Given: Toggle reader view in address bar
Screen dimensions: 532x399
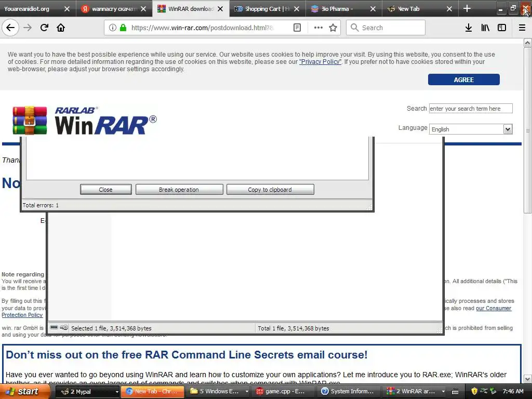Looking at the screenshot, I should (297, 28).
